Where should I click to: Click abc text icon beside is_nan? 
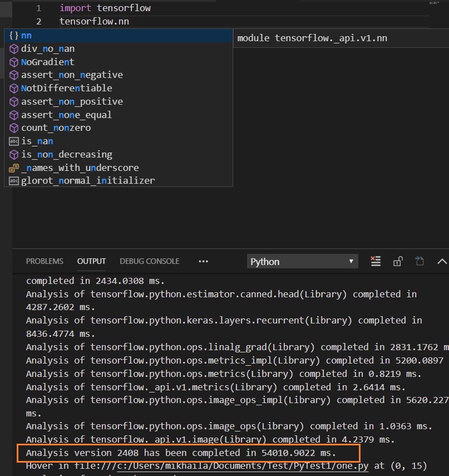(x=14, y=141)
